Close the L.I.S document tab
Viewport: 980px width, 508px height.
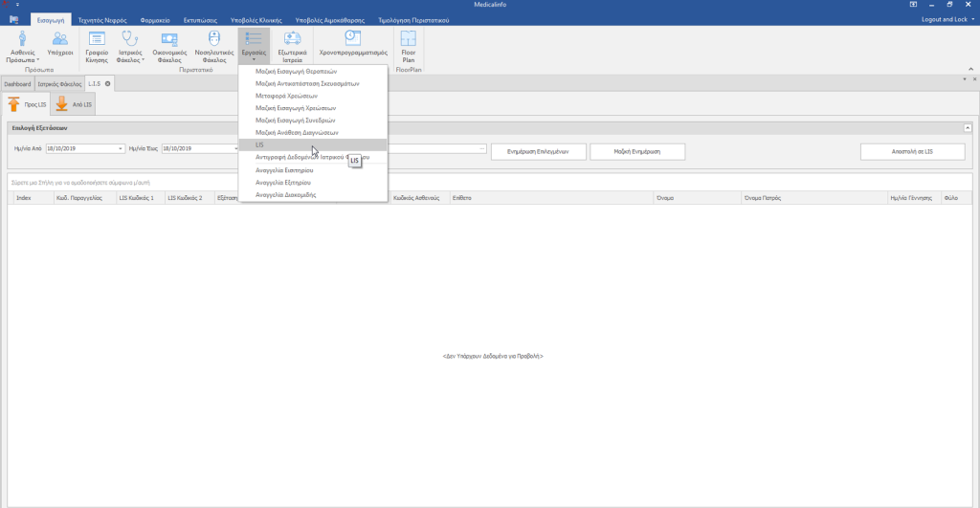tap(107, 83)
